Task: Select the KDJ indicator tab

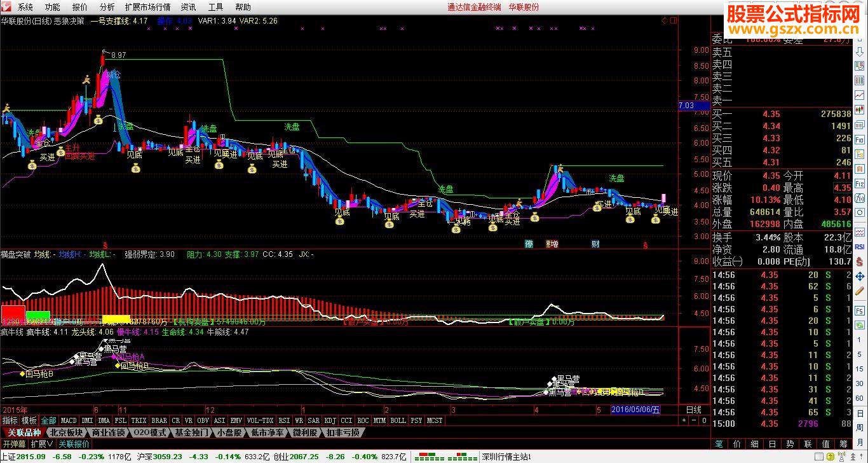Action: point(329,420)
